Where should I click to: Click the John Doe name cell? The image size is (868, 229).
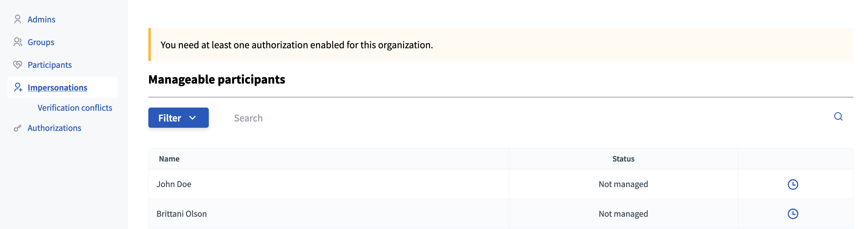pyautogui.click(x=174, y=184)
